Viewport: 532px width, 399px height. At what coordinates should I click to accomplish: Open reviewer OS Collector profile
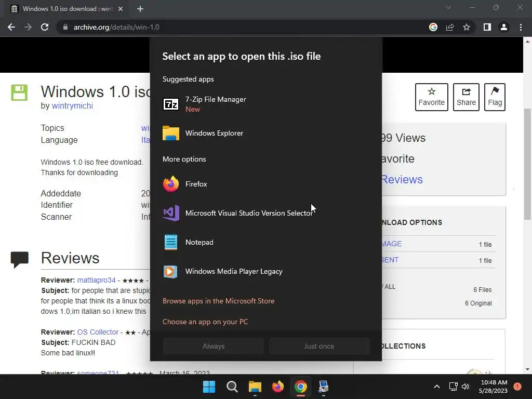click(98, 332)
